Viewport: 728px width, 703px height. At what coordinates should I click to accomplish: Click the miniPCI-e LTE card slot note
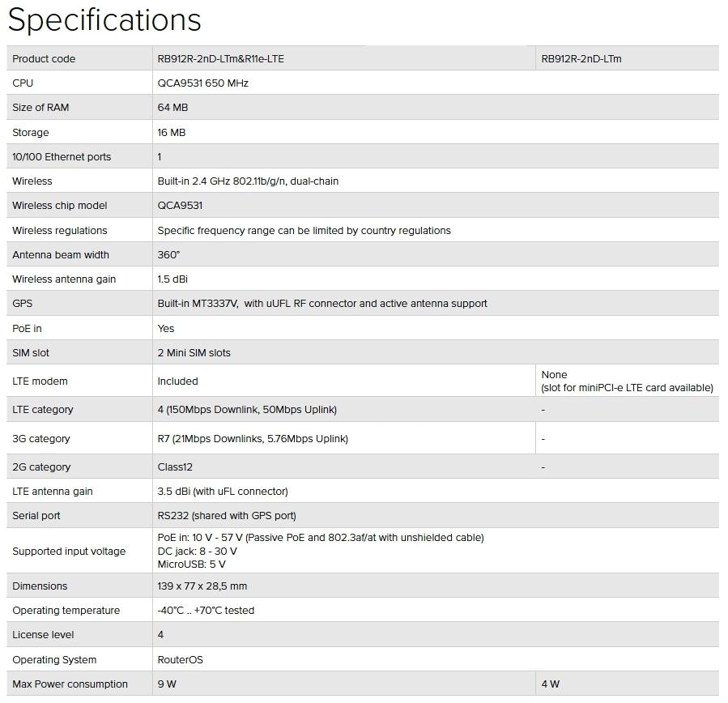click(627, 388)
